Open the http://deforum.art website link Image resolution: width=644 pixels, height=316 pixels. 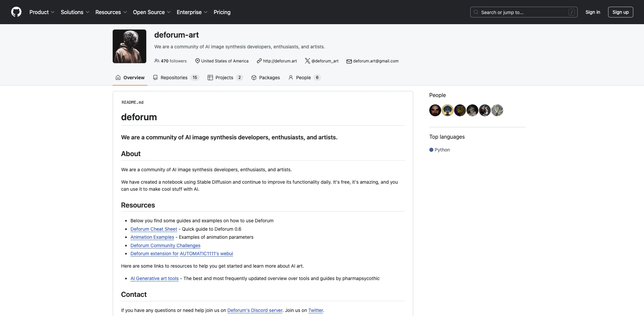pyautogui.click(x=280, y=61)
